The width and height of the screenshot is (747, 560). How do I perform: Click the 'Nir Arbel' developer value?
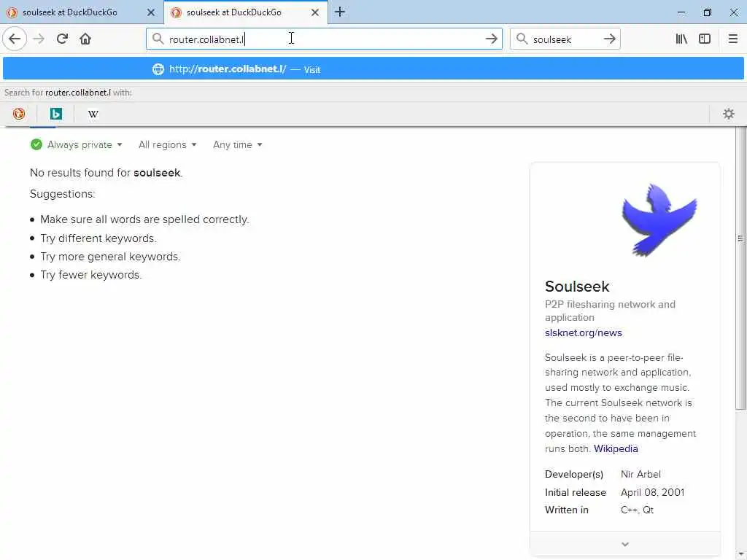pos(640,474)
